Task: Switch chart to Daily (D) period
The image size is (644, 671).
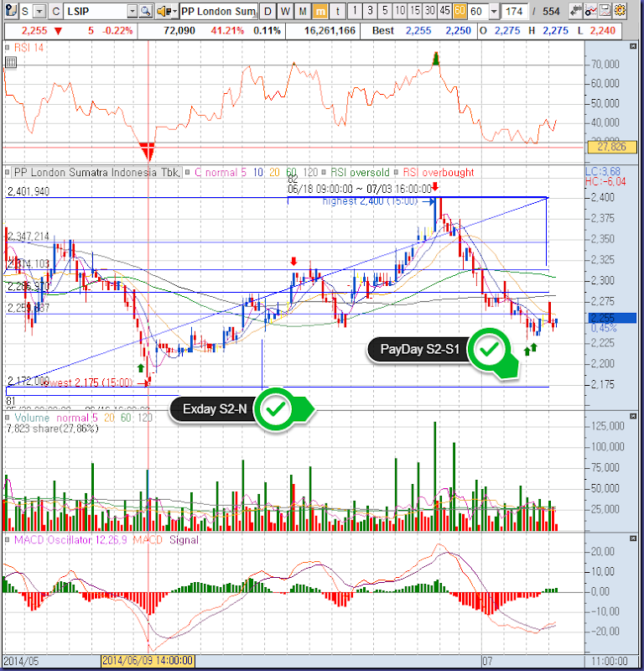Action: click(267, 12)
